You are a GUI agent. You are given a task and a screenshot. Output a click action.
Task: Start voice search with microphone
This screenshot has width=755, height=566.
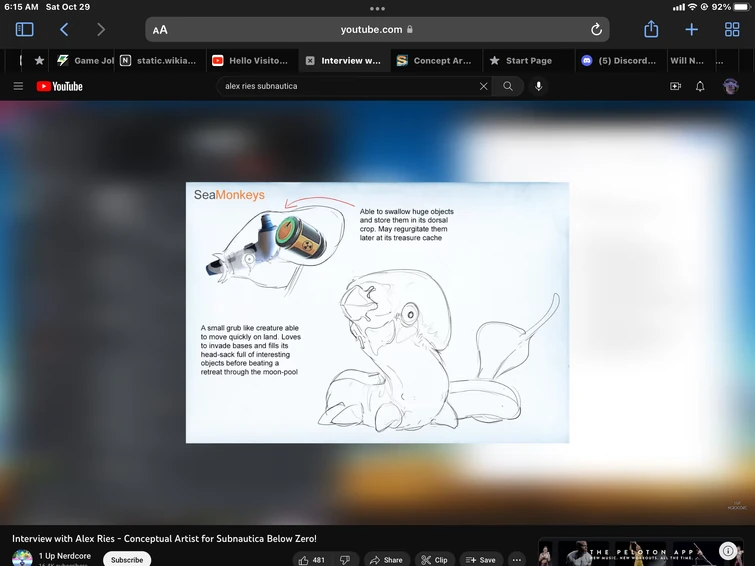point(538,86)
